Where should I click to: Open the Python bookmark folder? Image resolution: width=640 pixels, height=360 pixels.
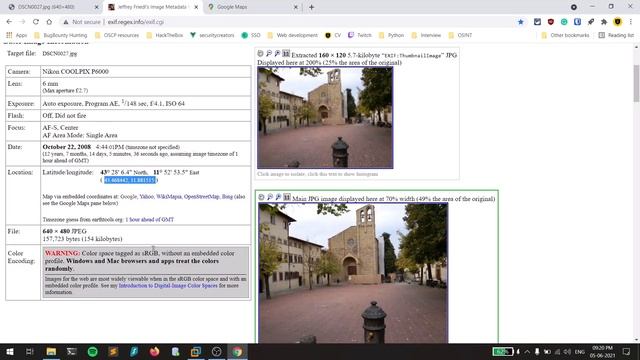click(x=391, y=35)
